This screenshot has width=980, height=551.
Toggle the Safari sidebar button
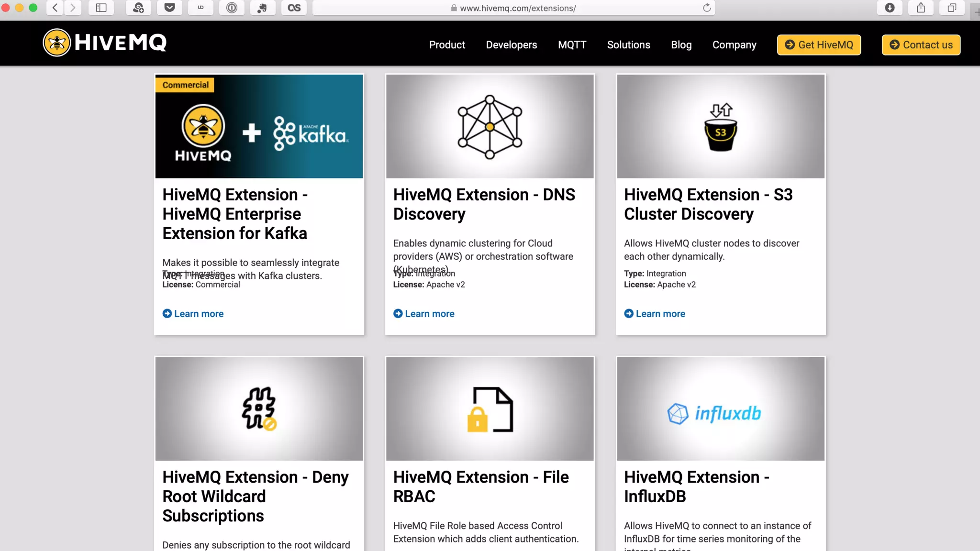click(101, 8)
